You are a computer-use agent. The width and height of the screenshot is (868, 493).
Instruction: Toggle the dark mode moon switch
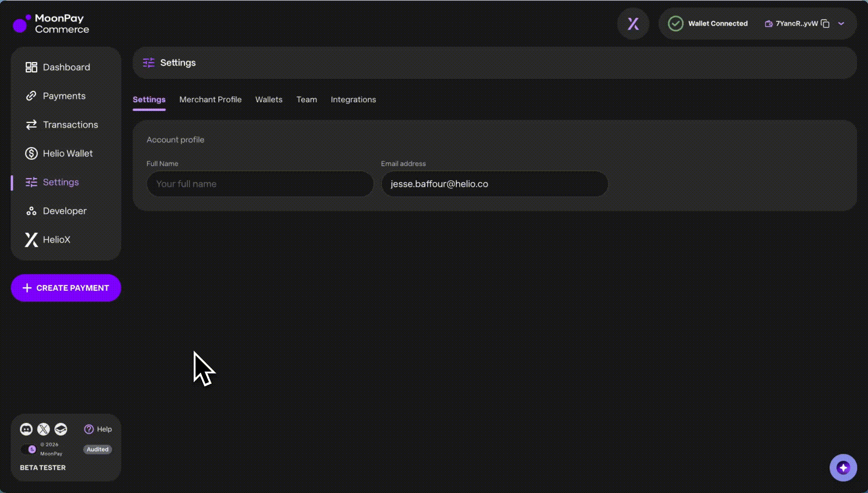click(29, 449)
